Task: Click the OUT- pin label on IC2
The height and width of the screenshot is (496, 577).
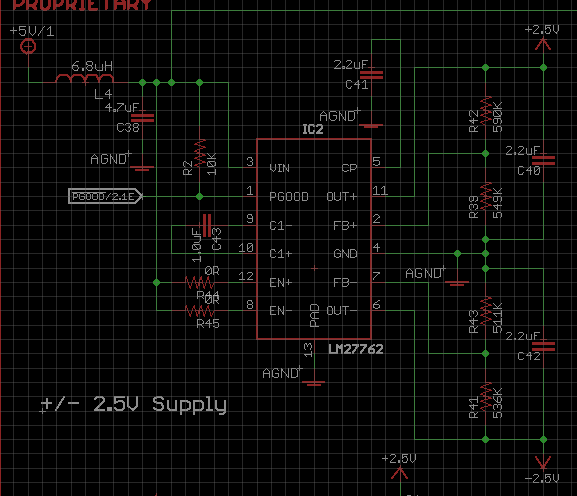Action: tap(342, 311)
